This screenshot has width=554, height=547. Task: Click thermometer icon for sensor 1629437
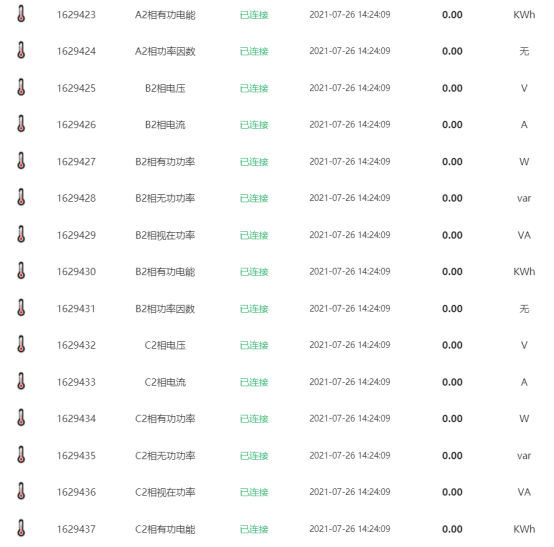coord(21,528)
